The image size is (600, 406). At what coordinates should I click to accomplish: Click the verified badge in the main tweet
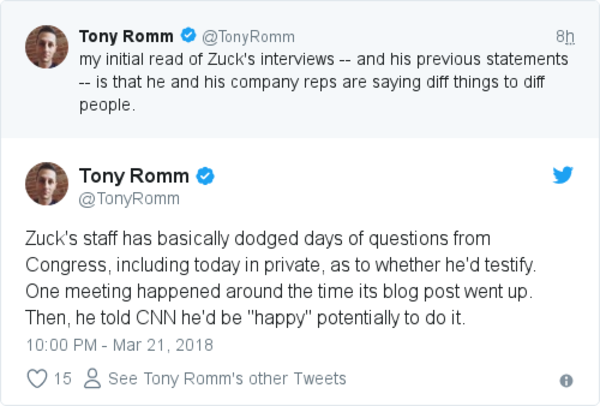[x=206, y=176]
